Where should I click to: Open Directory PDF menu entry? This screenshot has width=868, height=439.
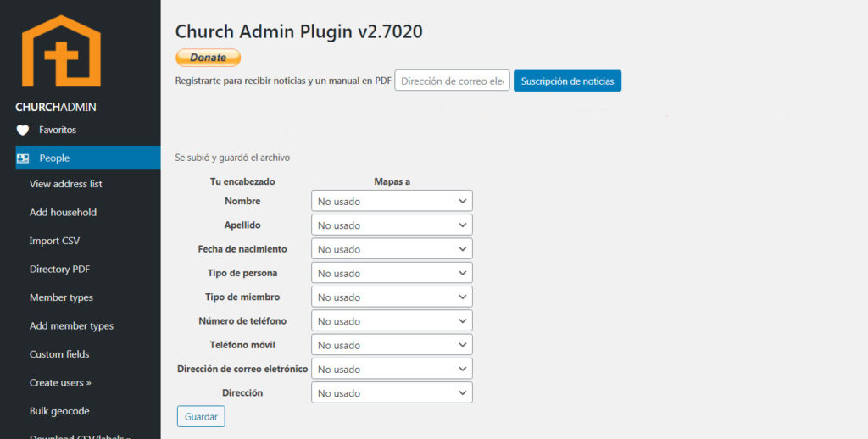pos(59,270)
